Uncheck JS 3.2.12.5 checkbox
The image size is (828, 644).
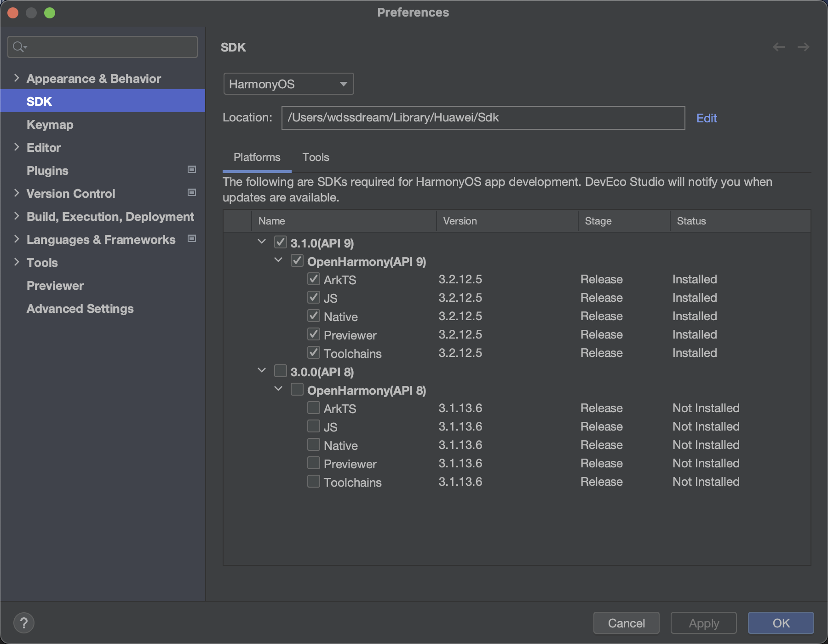coord(314,297)
